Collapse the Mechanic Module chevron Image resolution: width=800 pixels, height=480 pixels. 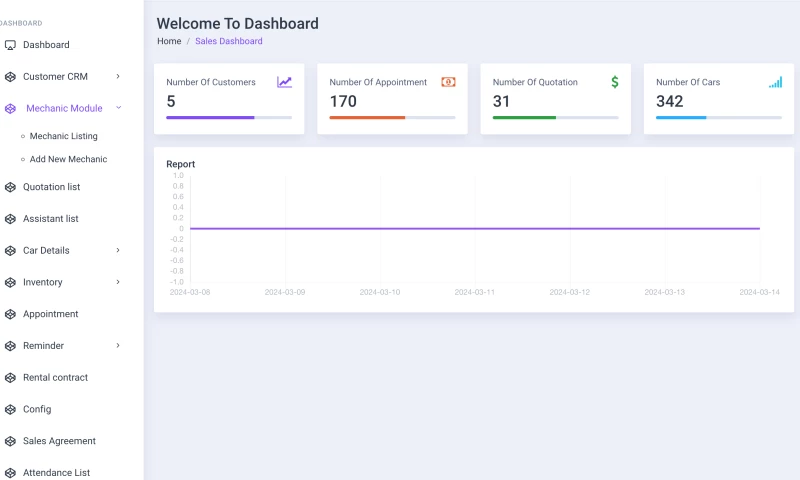[x=118, y=108]
